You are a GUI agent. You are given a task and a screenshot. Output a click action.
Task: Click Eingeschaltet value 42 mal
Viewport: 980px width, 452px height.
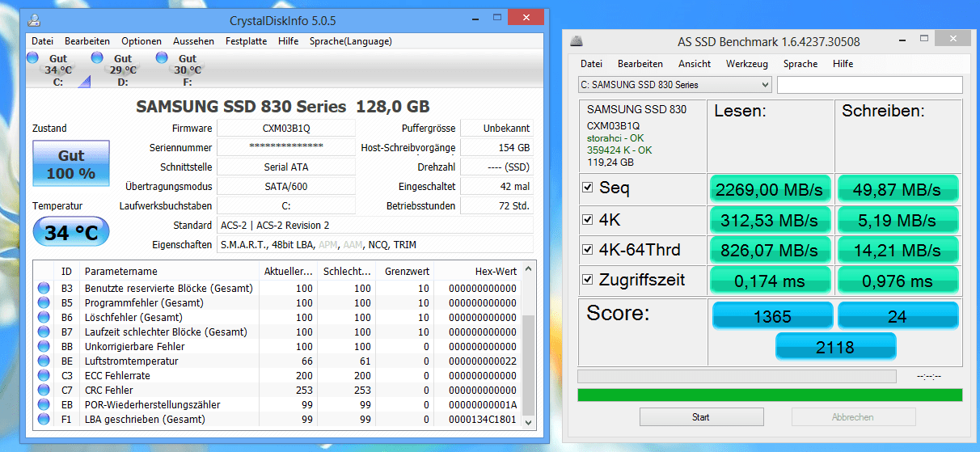tap(496, 187)
